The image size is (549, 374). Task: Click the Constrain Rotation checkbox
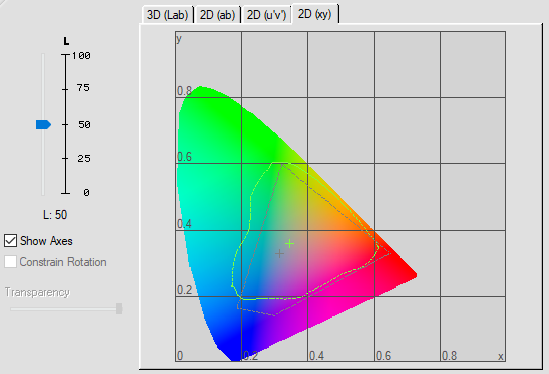tap(11, 262)
